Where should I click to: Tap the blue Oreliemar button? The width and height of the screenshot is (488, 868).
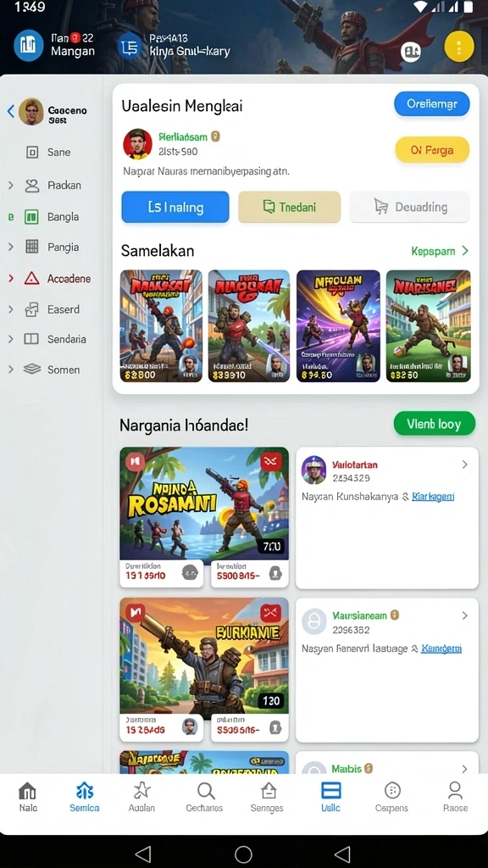432,103
